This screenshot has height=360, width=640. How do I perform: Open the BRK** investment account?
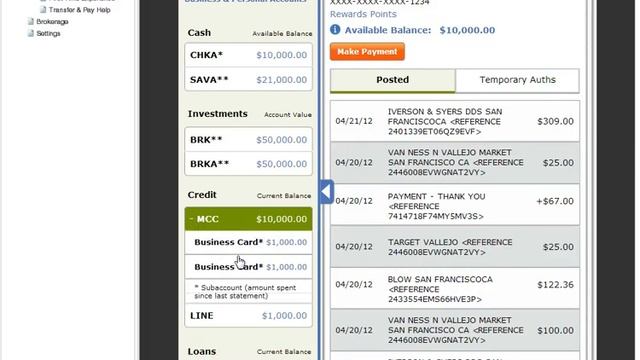point(248,140)
